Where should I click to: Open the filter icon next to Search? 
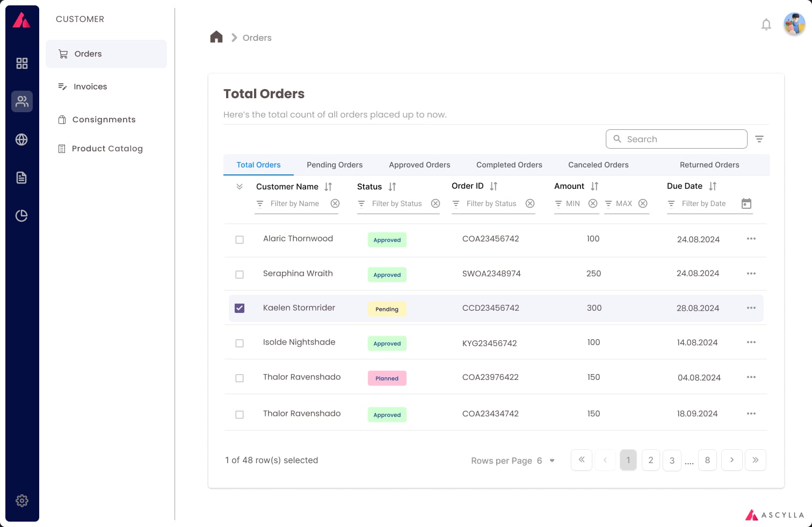click(759, 138)
